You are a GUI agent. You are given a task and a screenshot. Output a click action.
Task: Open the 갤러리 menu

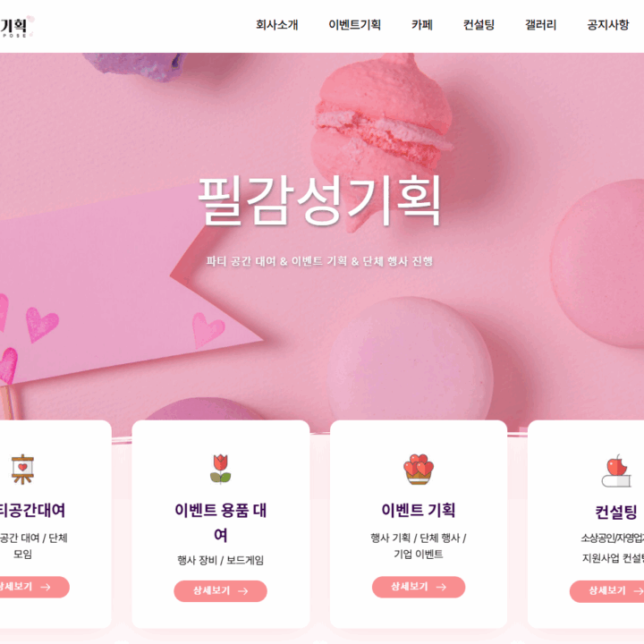click(540, 25)
